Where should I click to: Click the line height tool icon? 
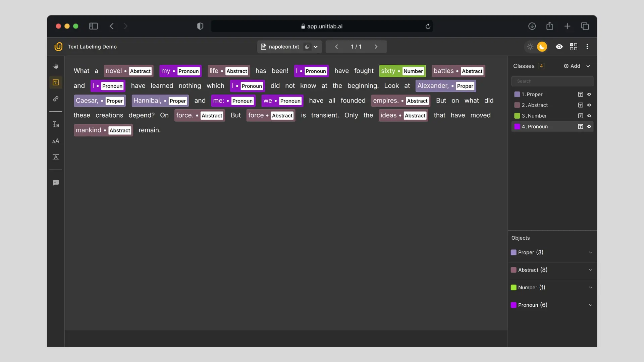[x=56, y=124]
